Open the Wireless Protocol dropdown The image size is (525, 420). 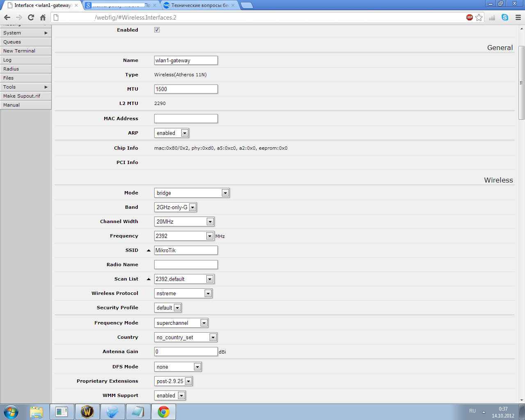coord(183,293)
